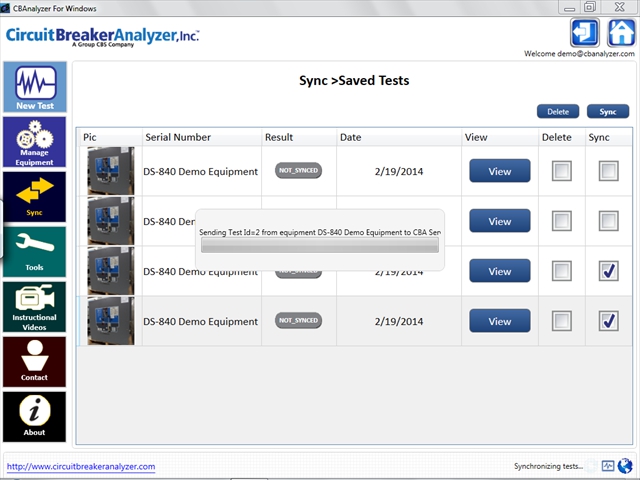Click the View column header
This screenshot has height=480, width=640.
[x=500, y=137]
